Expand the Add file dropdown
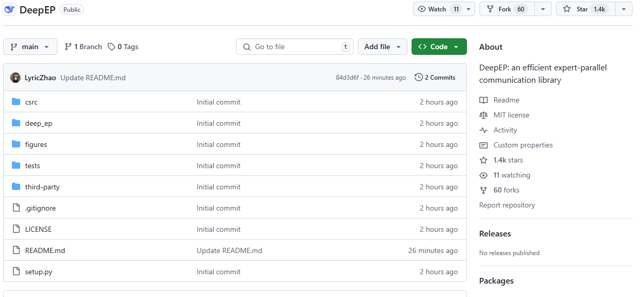Screen dimensions: 644x297 click(382, 47)
